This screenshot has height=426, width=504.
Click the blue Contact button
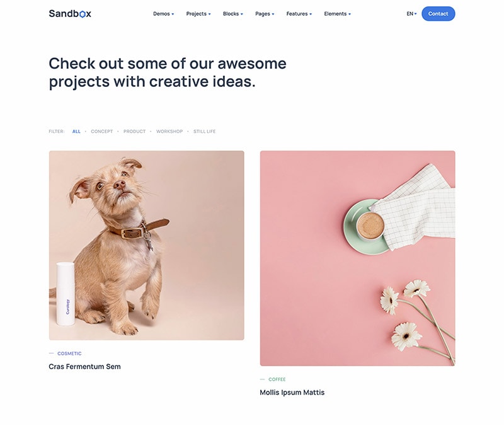tap(438, 14)
